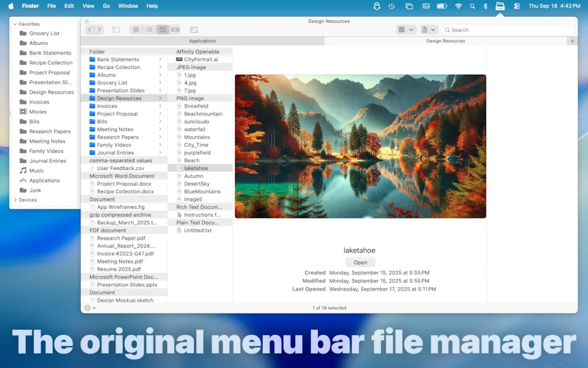This screenshot has height=368, width=588.
Task: Click the Wi-Fi status icon
Action: point(459,6)
